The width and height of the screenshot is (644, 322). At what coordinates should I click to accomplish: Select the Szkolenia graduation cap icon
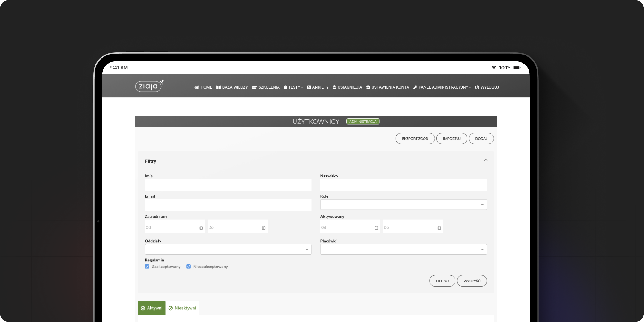point(254,87)
